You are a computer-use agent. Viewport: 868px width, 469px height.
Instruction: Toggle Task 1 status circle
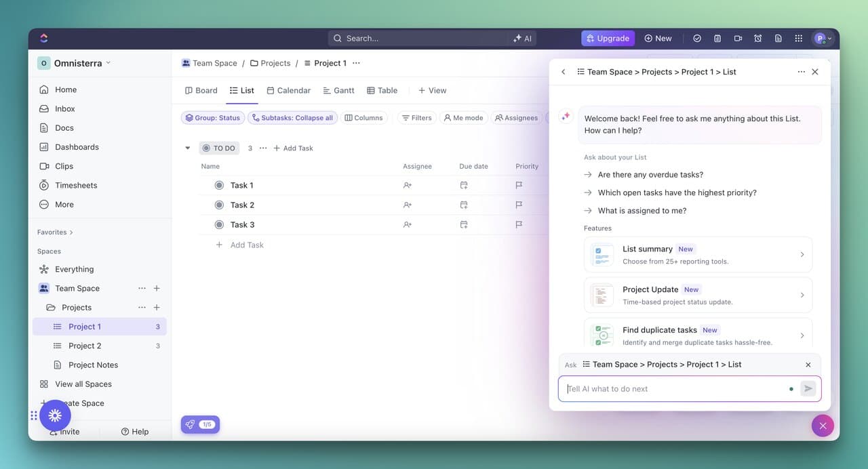219,185
